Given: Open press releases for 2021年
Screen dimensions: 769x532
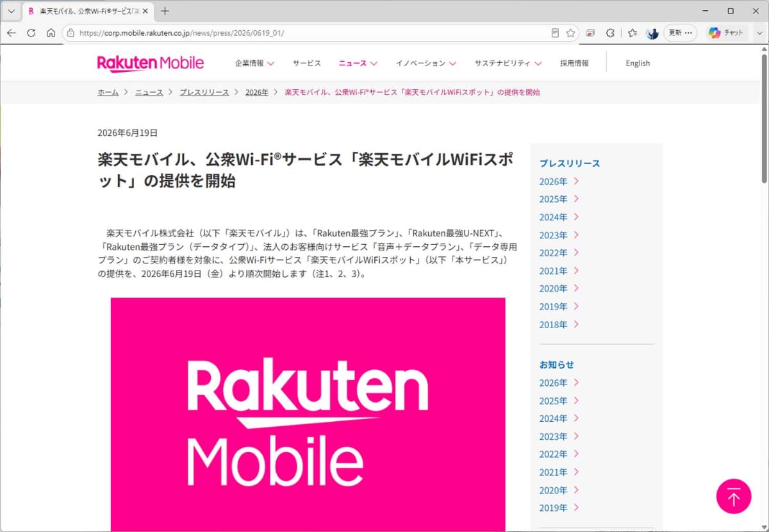Looking at the screenshot, I should [559, 271].
